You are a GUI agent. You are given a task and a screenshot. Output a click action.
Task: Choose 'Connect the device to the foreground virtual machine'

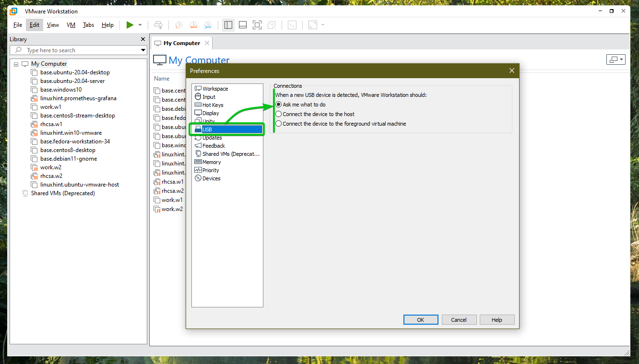tap(278, 123)
